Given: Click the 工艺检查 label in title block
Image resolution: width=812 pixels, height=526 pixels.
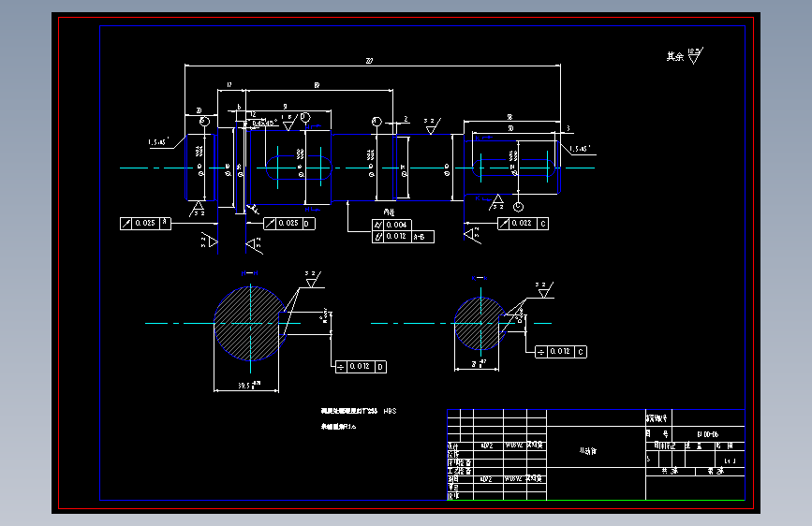Looking at the screenshot, I should pos(459,471).
